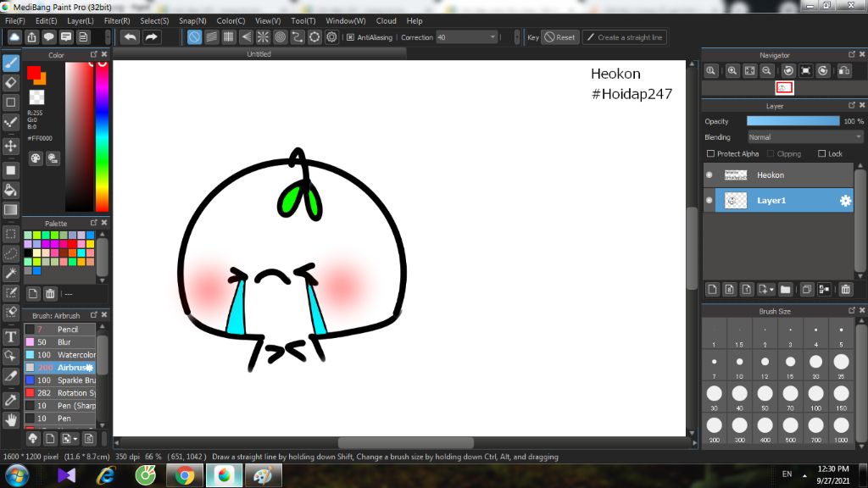The height and width of the screenshot is (488, 868).
Task: Click the transparent color swatch
Action: click(36, 97)
